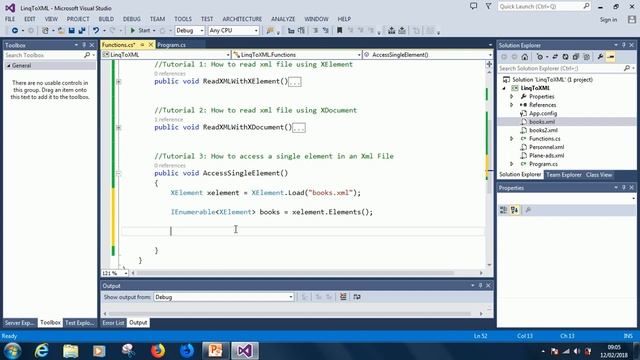Switch to the Team Explorer tab

point(564,175)
